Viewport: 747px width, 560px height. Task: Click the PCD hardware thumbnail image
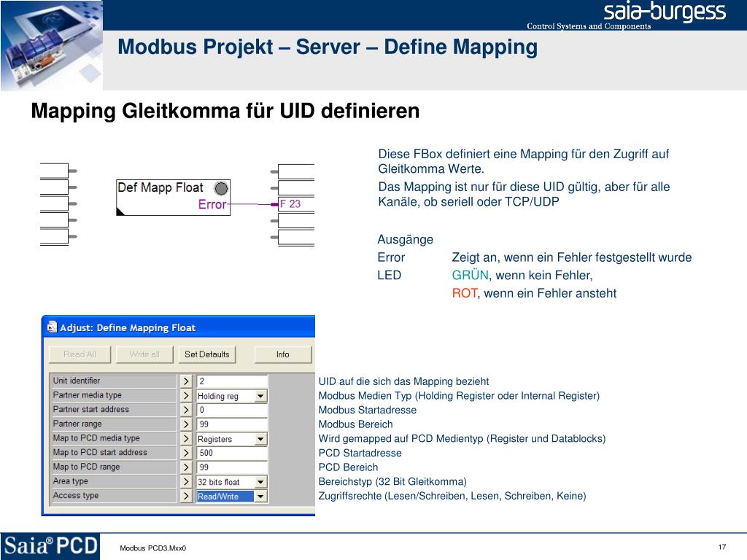pyautogui.click(x=52, y=45)
